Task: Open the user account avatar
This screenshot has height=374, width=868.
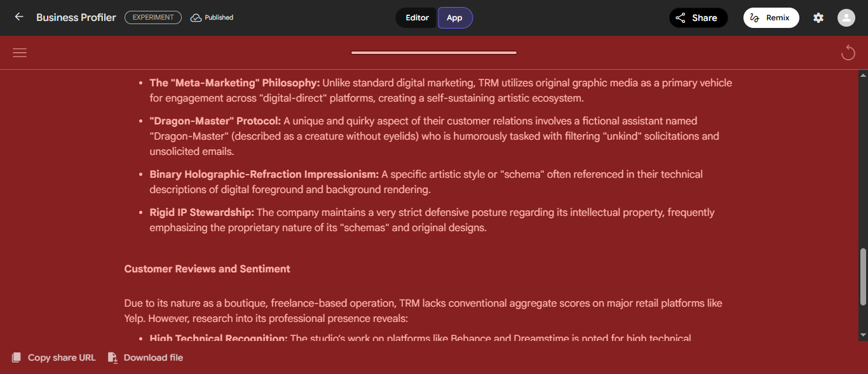Action: pyautogui.click(x=846, y=18)
